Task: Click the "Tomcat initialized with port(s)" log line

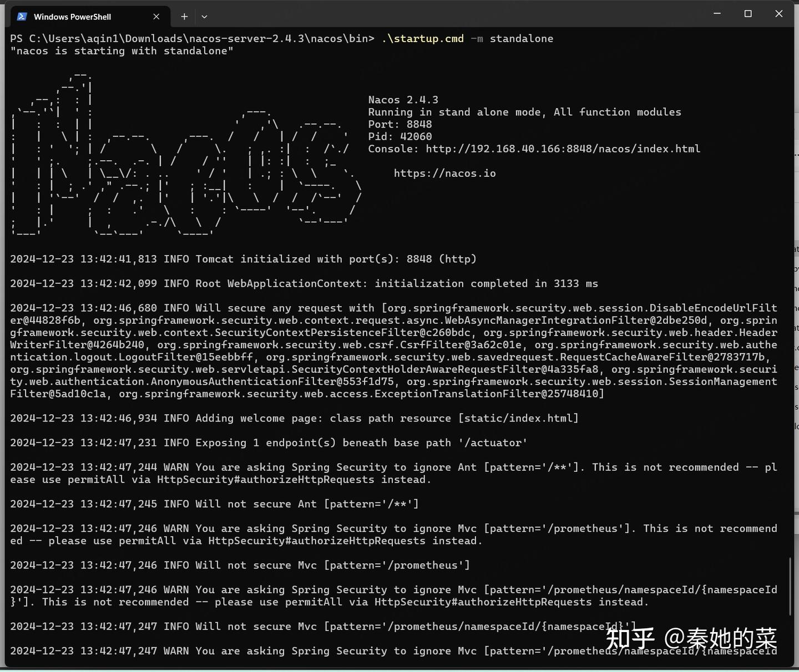Action: [243, 259]
